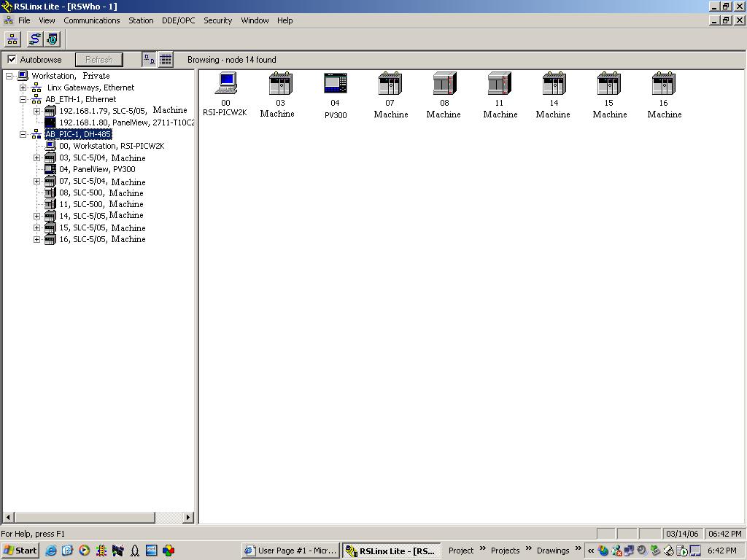Click Linx Gateways network icon in tree
Viewport: 747px width, 560px height.
pos(36,87)
